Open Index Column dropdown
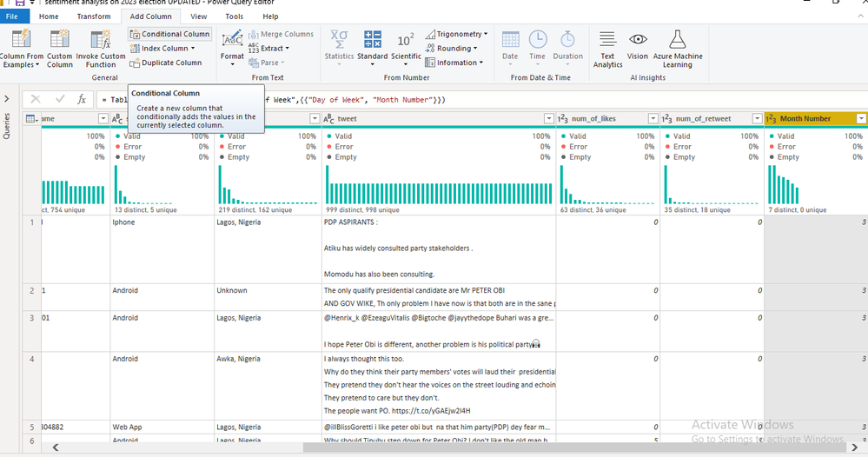868x457 pixels. click(x=162, y=48)
